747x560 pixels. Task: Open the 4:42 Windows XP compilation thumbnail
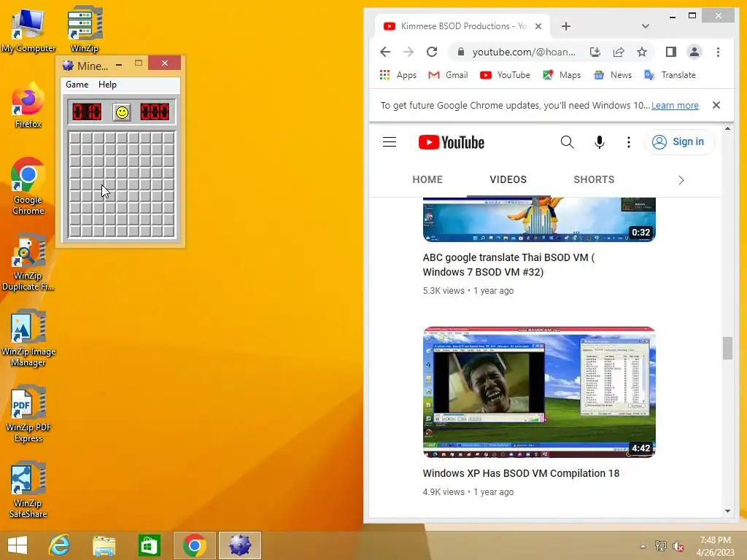point(539,392)
